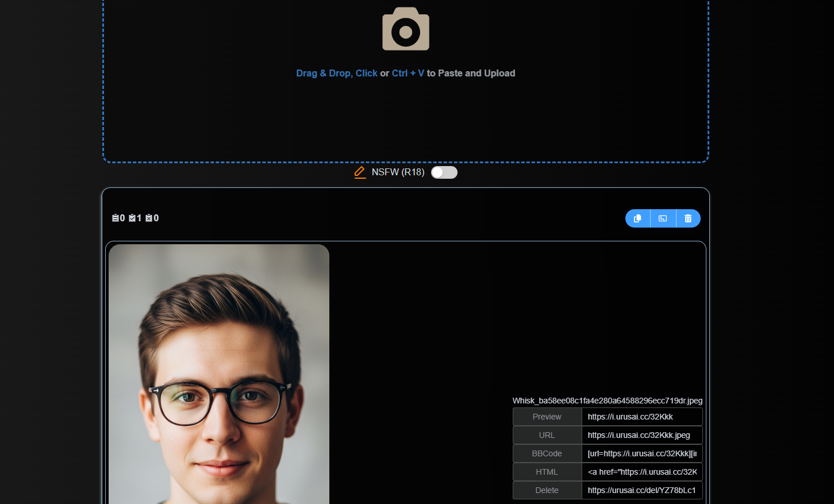Viewport: 834px width, 504px height.
Task: Click the Delete label button
Action: point(547,490)
